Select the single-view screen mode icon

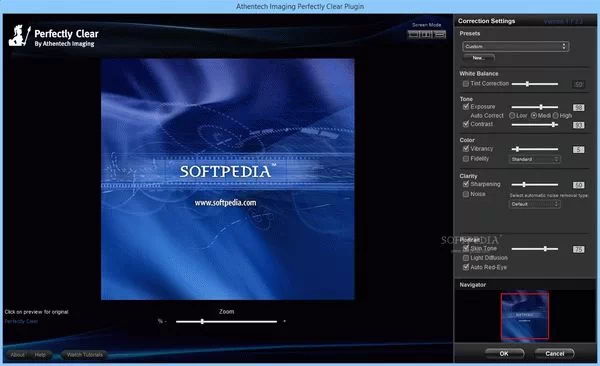click(x=413, y=34)
